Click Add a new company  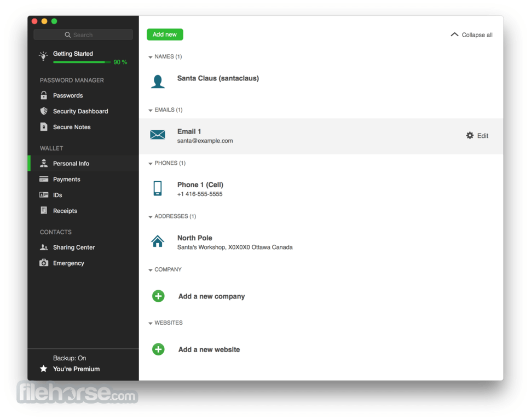(211, 296)
